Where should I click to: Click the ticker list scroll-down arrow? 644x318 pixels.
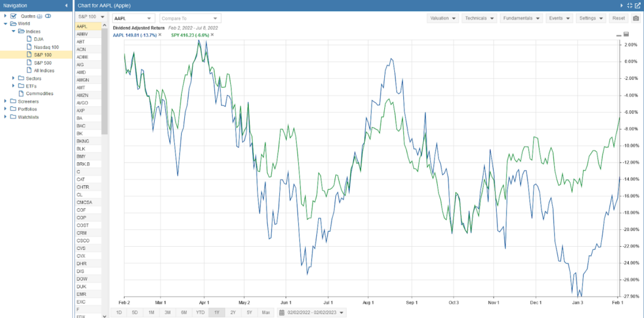tap(104, 315)
